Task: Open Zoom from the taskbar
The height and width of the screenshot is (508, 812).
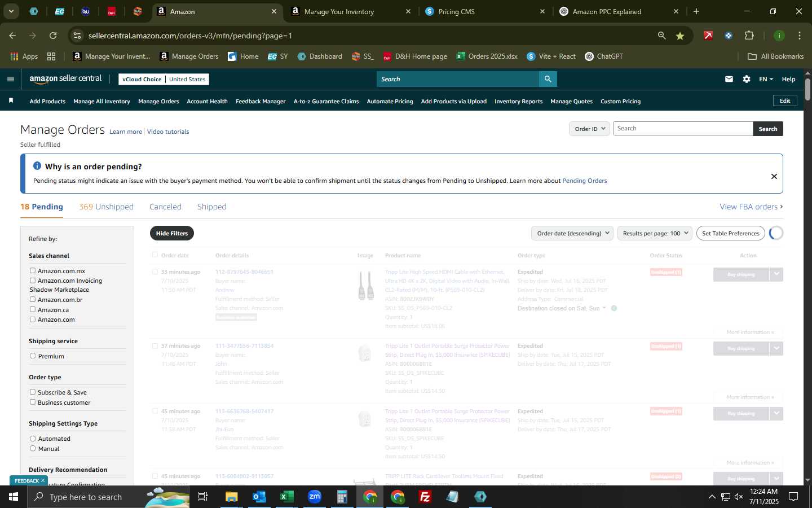Action: (x=315, y=497)
